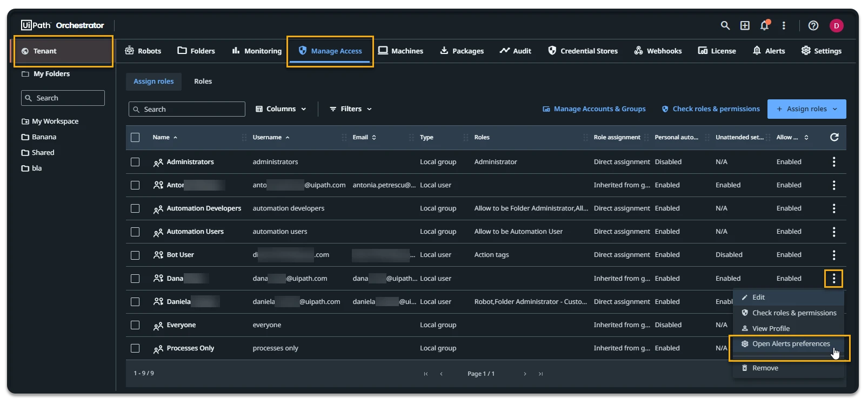Navigate to the Webhooks section

click(x=658, y=51)
